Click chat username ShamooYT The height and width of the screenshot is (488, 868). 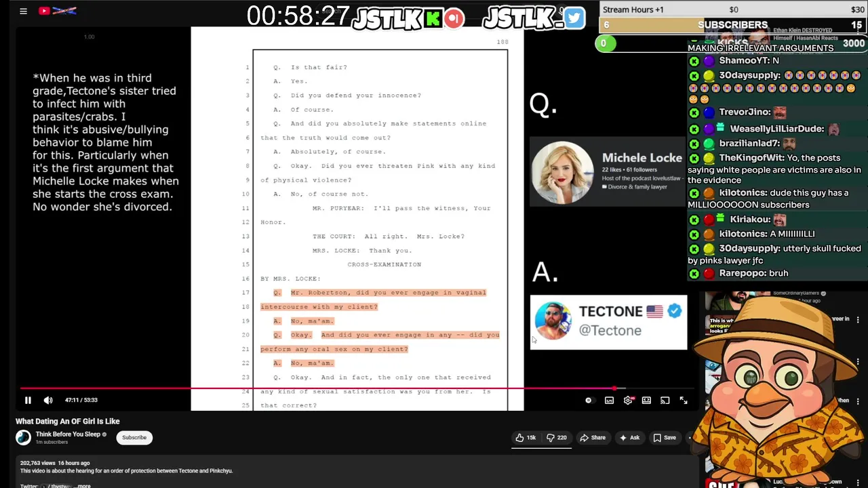pyautogui.click(x=744, y=60)
